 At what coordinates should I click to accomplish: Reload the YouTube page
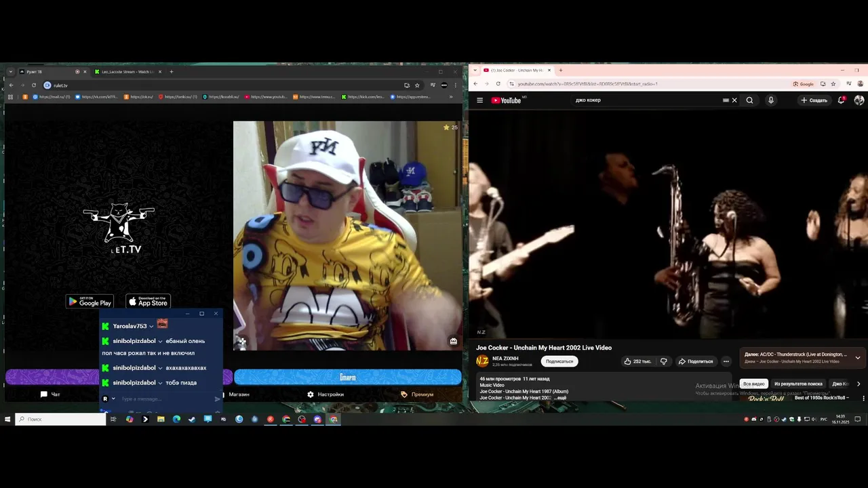click(x=498, y=84)
